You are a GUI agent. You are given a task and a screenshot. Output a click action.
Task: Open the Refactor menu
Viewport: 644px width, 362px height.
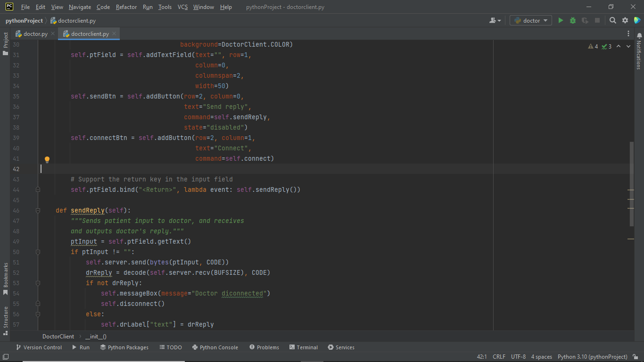(x=126, y=7)
